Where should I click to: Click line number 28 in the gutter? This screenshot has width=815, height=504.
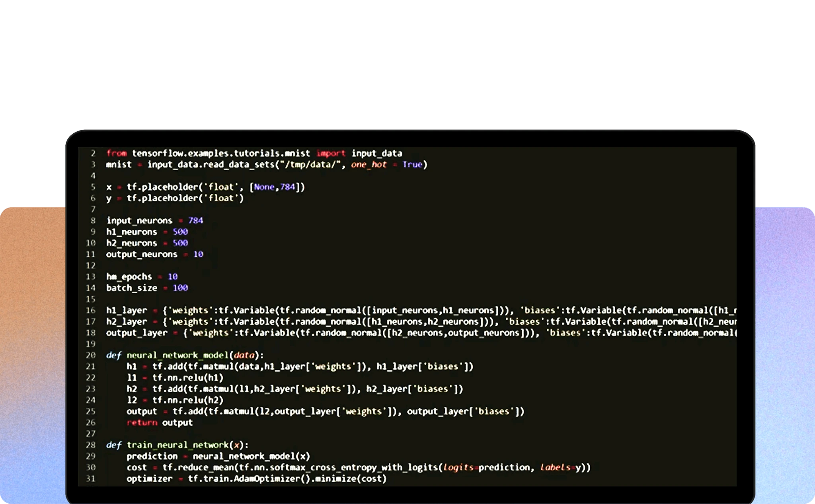(91, 445)
